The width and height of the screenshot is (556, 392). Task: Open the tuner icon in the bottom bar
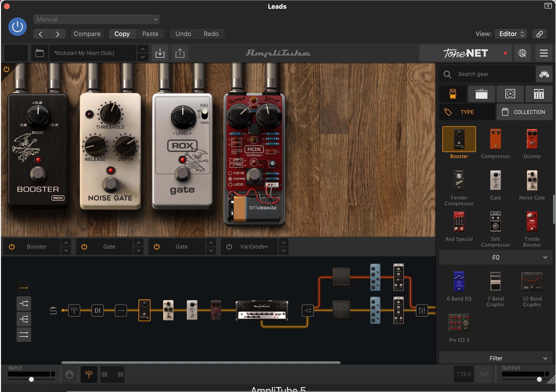pyautogui.click(x=89, y=374)
